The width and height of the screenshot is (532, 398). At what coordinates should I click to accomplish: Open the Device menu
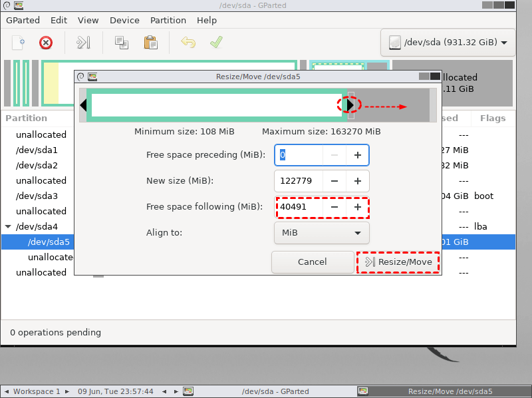coord(124,20)
